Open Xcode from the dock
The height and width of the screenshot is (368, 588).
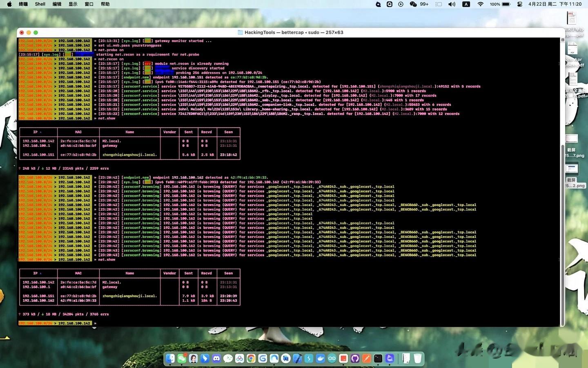pyautogui.click(x=297, y=359)
